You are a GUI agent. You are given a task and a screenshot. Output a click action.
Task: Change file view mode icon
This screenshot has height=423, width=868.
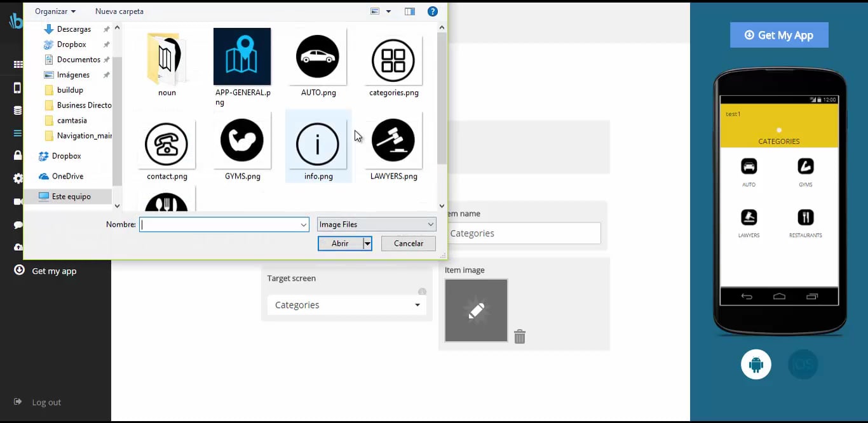click(375, 11)
